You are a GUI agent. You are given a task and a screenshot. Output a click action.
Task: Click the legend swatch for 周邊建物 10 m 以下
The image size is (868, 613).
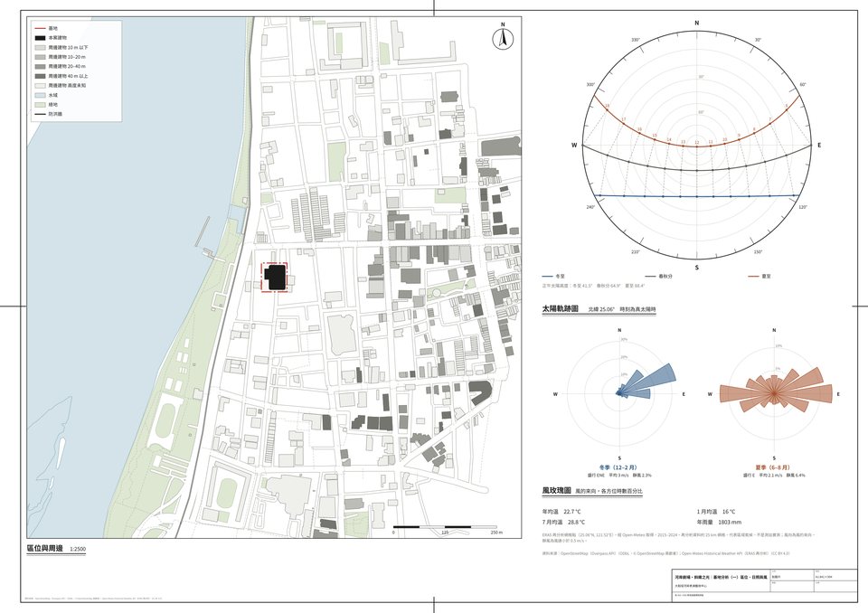[x=40, y=48]
